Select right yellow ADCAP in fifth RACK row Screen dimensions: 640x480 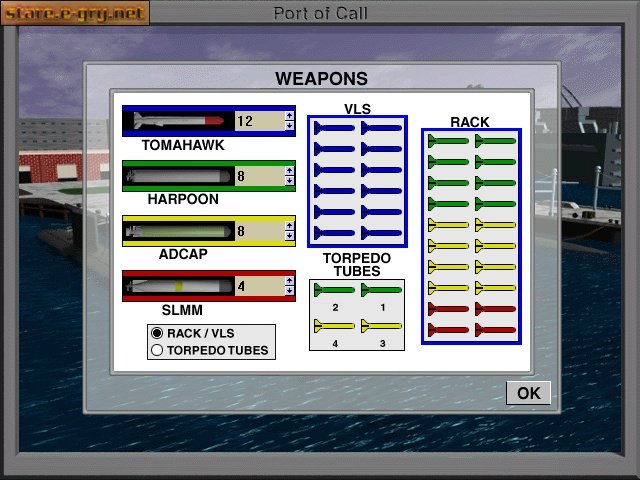[x=495, y=225]
